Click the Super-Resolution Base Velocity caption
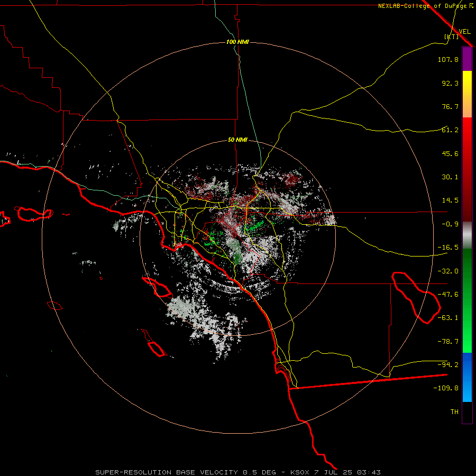This screenshot has width=476, height=476. tap(237, 472)
